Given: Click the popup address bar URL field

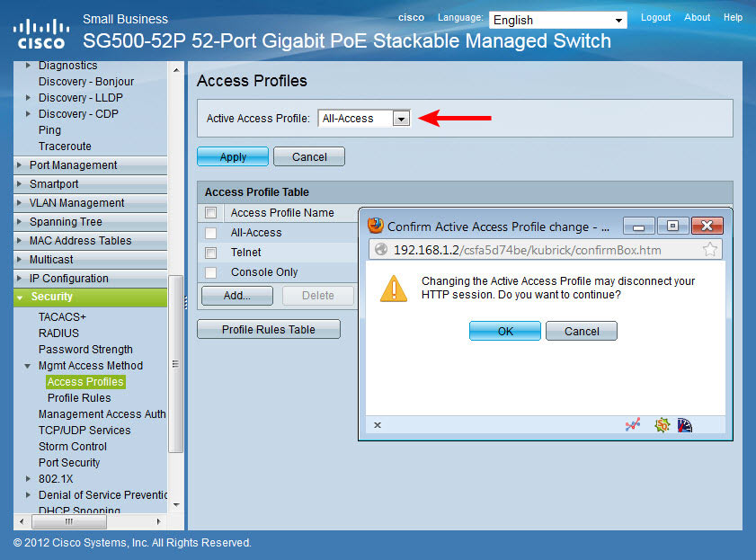Looking at the screenshot, I should pos(546,250).
